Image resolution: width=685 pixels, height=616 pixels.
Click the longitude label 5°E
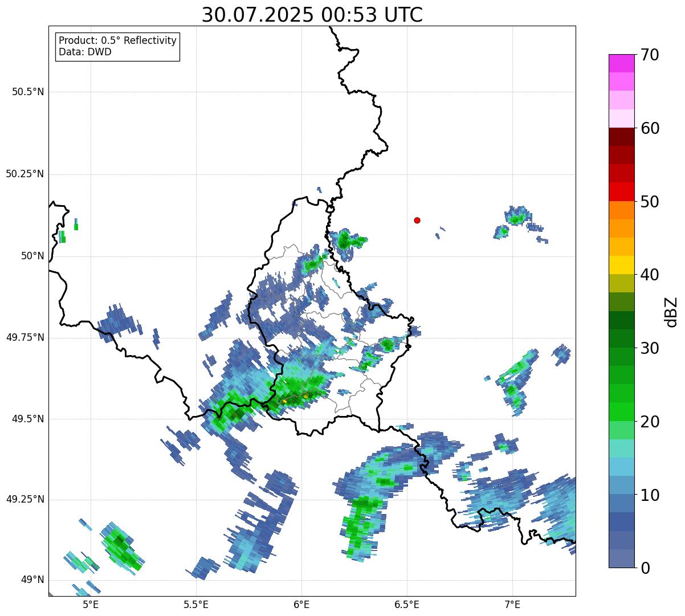tap(91, 605)
